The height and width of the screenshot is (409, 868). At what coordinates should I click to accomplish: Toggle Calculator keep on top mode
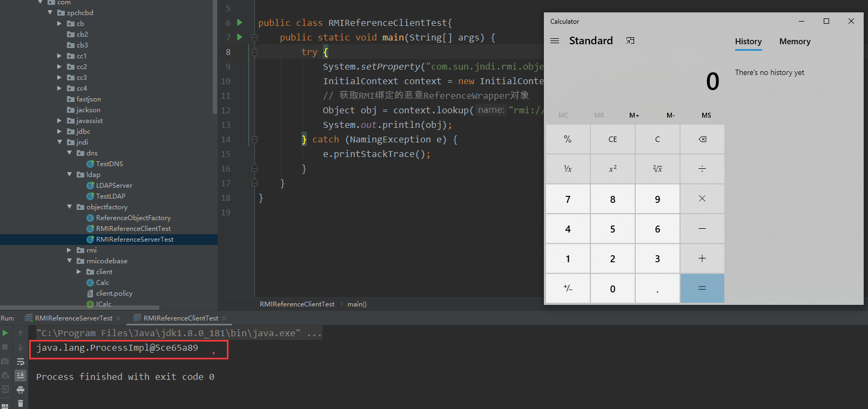coord(630,41)
